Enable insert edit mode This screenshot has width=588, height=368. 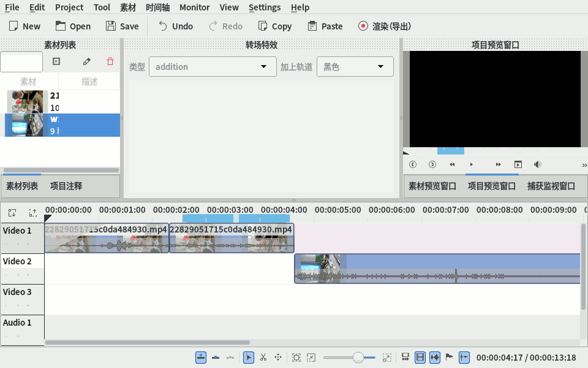(230, 358)
